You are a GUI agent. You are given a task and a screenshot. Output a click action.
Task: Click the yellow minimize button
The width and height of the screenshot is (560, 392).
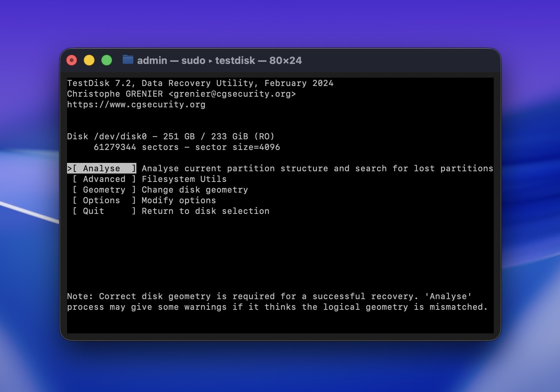[89, 60]
